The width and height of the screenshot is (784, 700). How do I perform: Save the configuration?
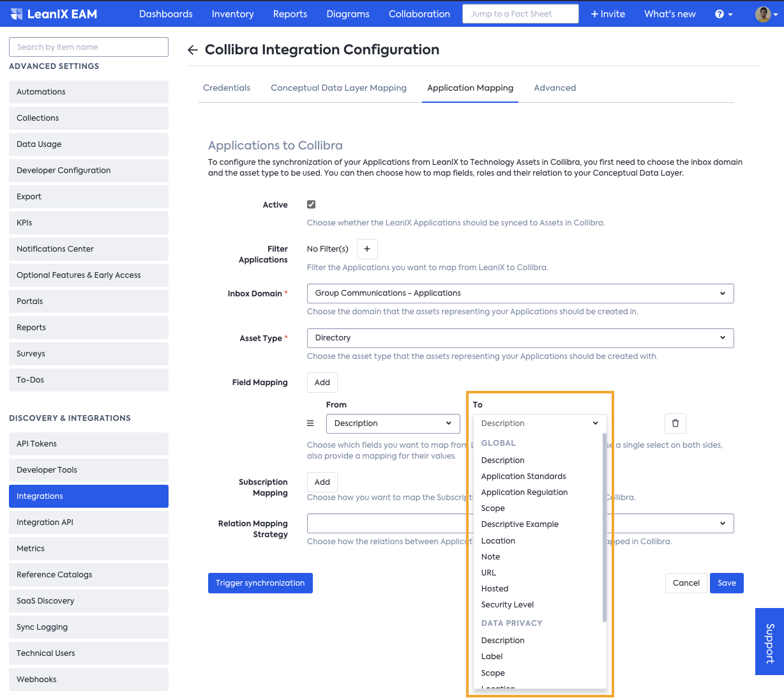727,583
